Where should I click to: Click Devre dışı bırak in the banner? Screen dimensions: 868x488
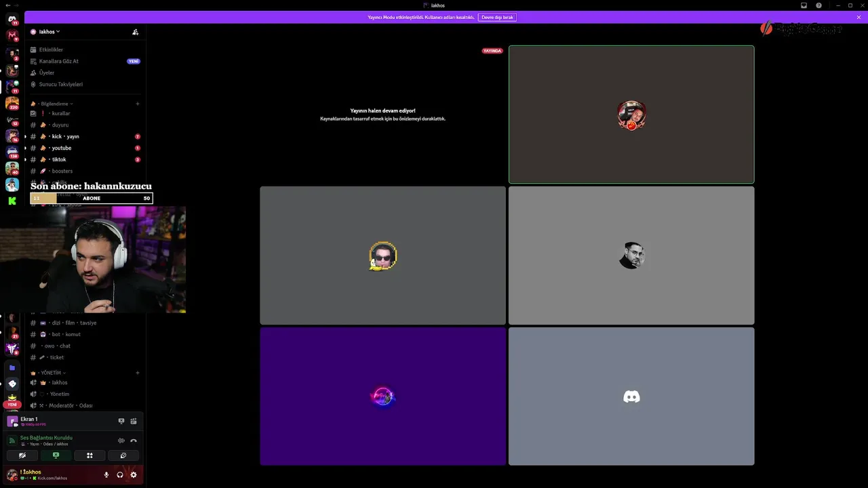497,17
